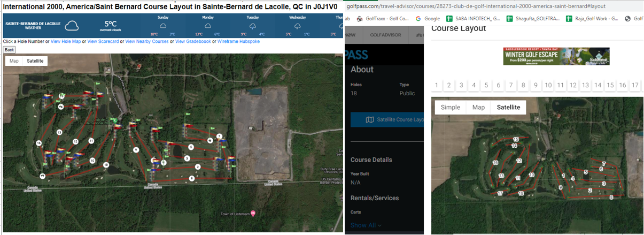Click Wednesday's rain forecast icon

click(298, 26)
